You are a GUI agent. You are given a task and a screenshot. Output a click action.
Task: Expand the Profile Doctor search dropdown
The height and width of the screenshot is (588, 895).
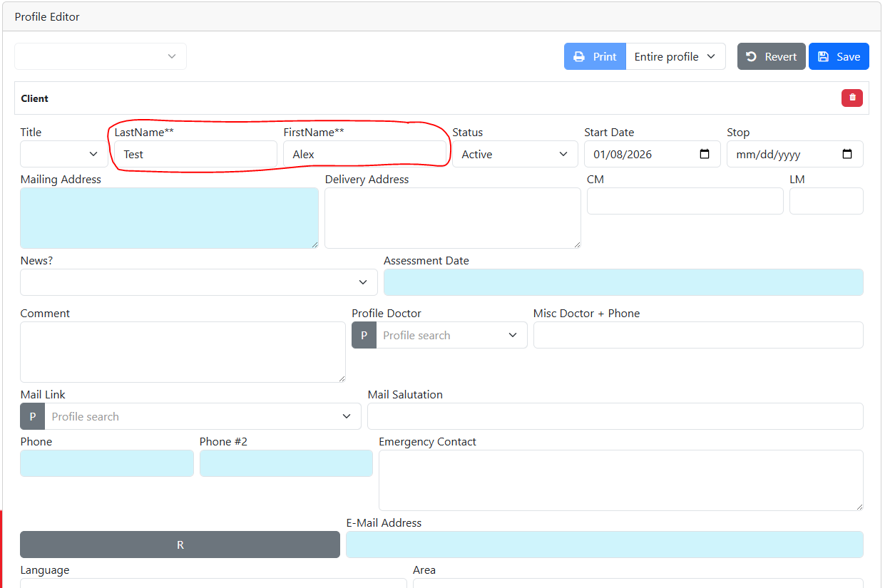point(451,335)
